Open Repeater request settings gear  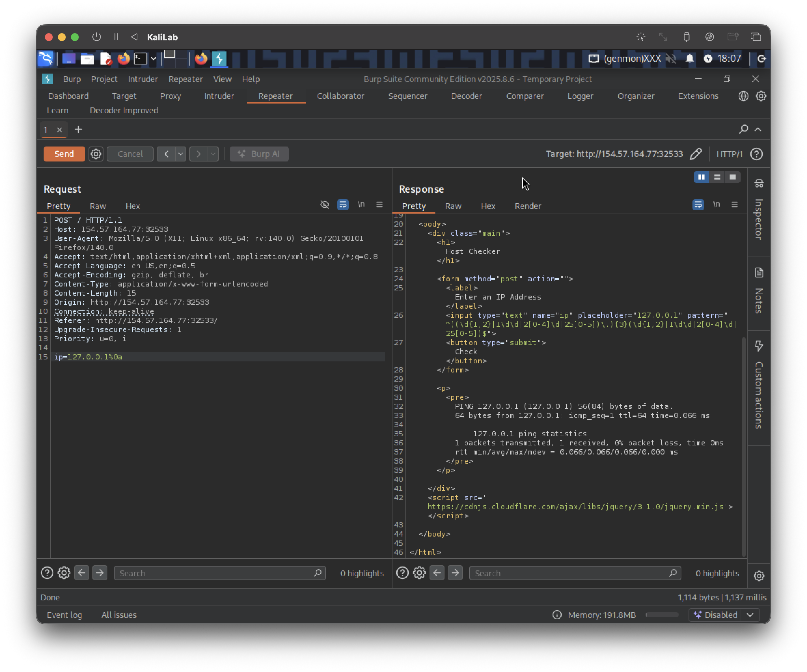coord(96,154)
